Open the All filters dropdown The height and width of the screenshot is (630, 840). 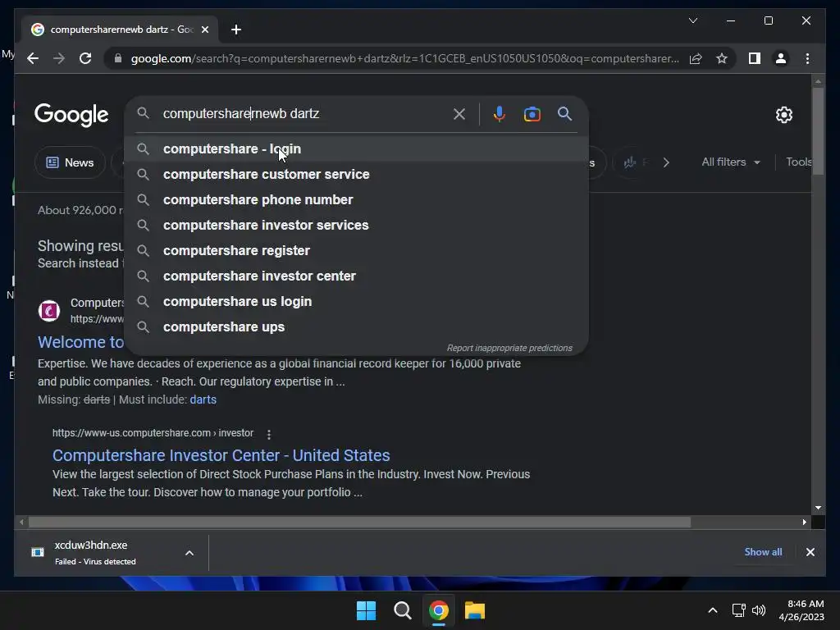pyautogui.click(x=731, y=162)
